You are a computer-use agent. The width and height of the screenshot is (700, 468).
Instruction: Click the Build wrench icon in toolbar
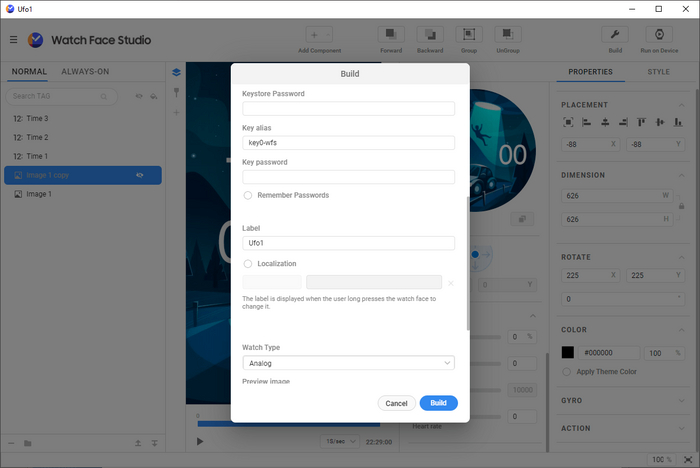[x=617, y=35]
